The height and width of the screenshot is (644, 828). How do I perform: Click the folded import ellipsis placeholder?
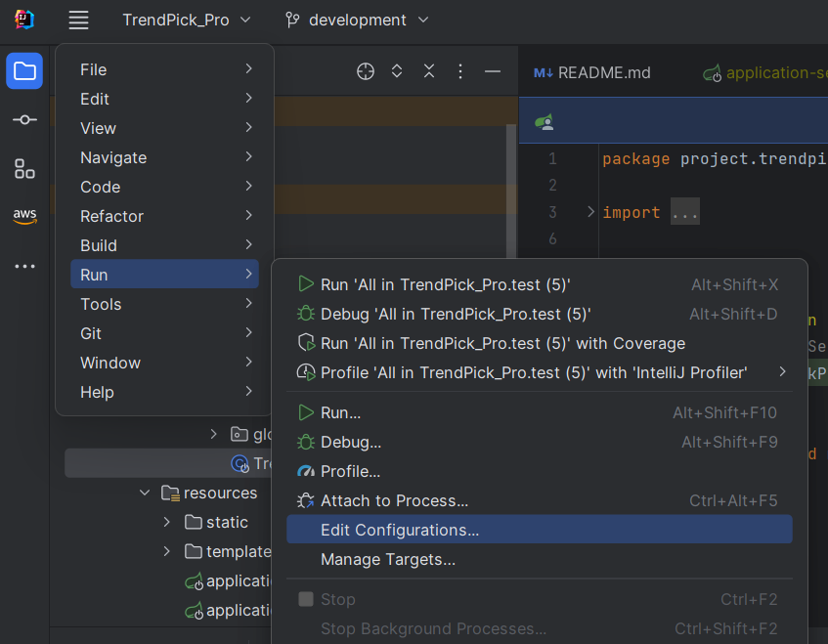pyautogui.click(x=685, y=212)
